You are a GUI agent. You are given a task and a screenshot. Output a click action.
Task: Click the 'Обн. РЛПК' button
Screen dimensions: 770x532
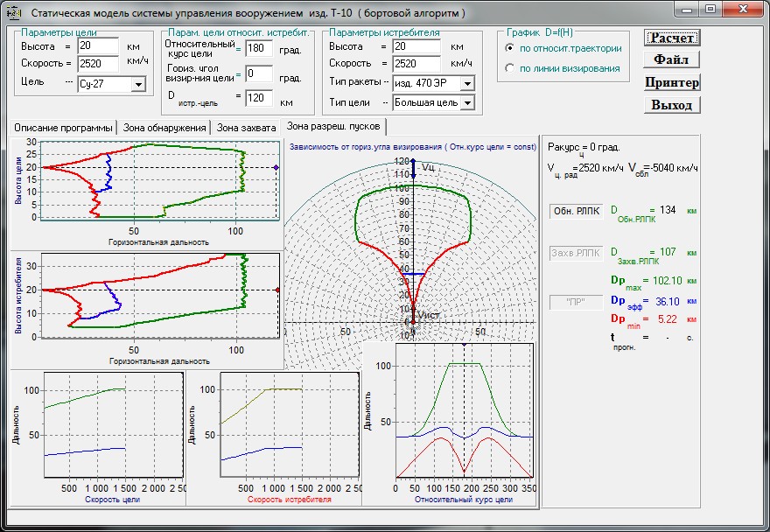(576, 211)
